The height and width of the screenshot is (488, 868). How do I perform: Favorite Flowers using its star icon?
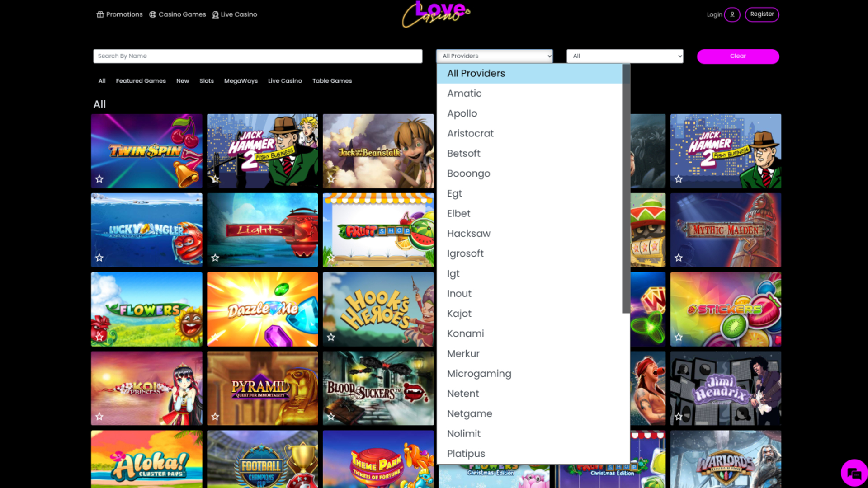tap(99, 338)
